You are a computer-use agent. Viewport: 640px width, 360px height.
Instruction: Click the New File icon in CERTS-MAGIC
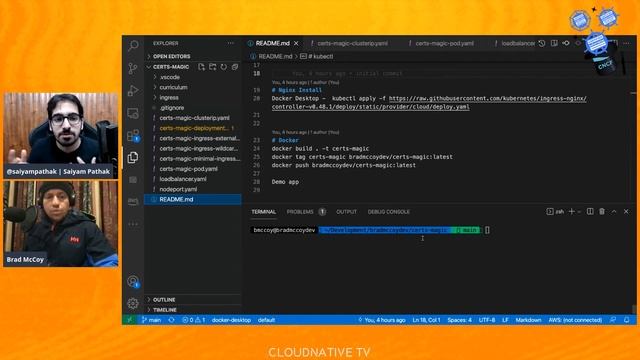click(x=202, y=67)
